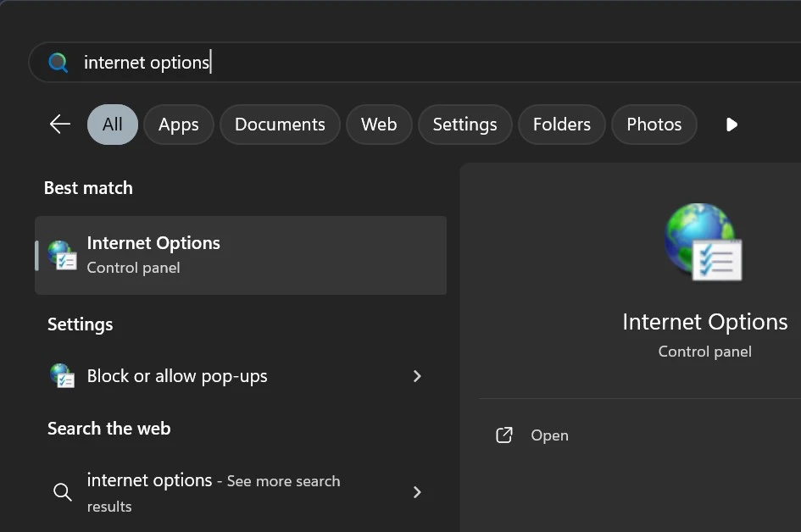Click Control panel subtitle in preview pane

pyautogui.click(x=705, y=352)
